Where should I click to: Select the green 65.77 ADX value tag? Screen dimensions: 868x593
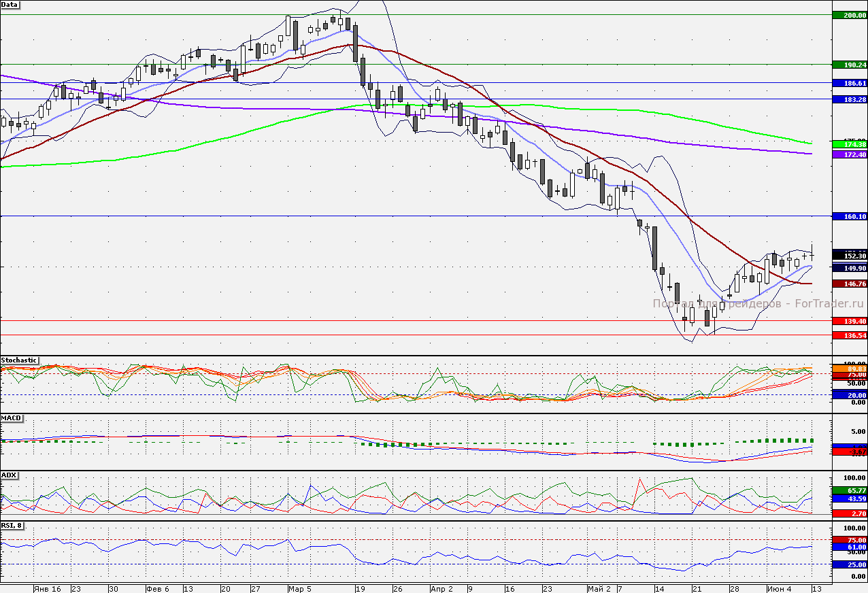(850, 490)
